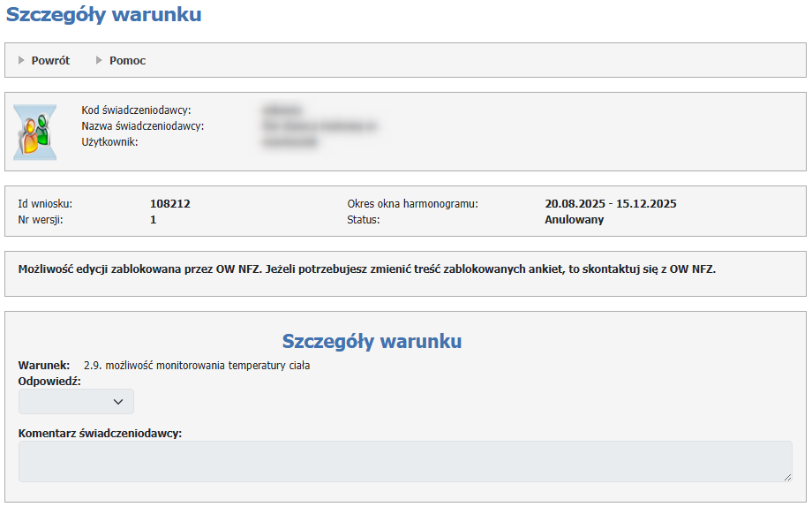The image size is (812, 507).
Task: Open the Pomoc help link
Action: pyautogui.click(x=127, y=61)
